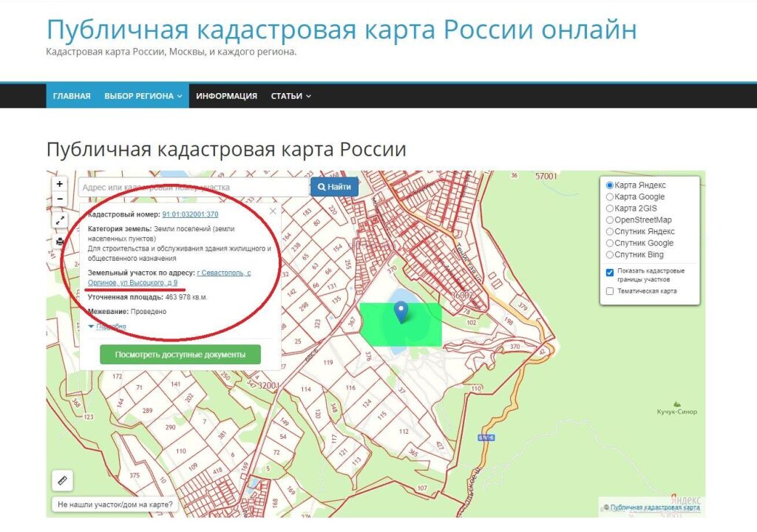
Task: Click the address or cadastral number search field
Action: 192,188
